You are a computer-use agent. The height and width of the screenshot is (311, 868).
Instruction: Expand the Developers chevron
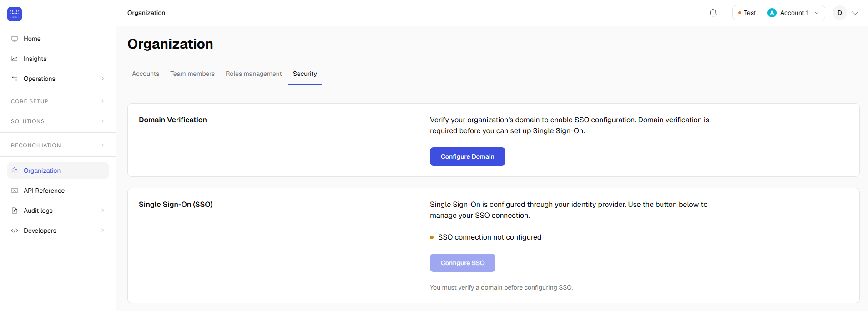(102, 231)
